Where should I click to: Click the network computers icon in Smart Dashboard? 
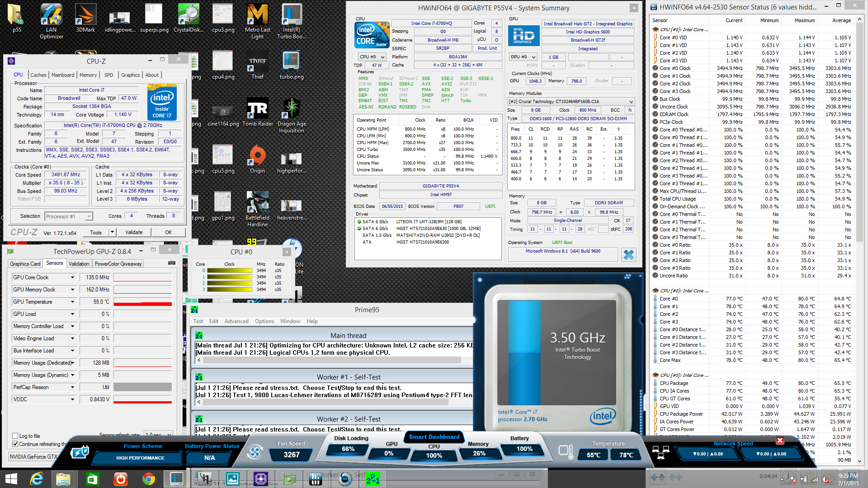click(660, 451)
